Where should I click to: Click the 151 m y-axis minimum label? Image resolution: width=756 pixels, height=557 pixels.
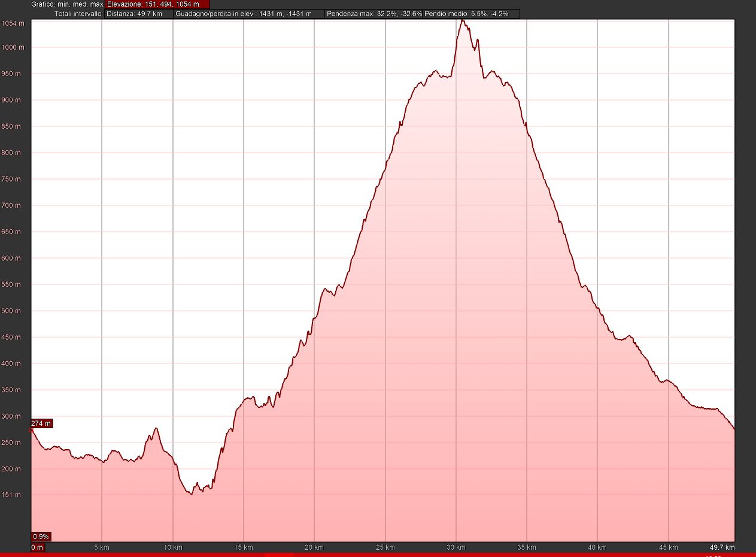tap(13, 495)
